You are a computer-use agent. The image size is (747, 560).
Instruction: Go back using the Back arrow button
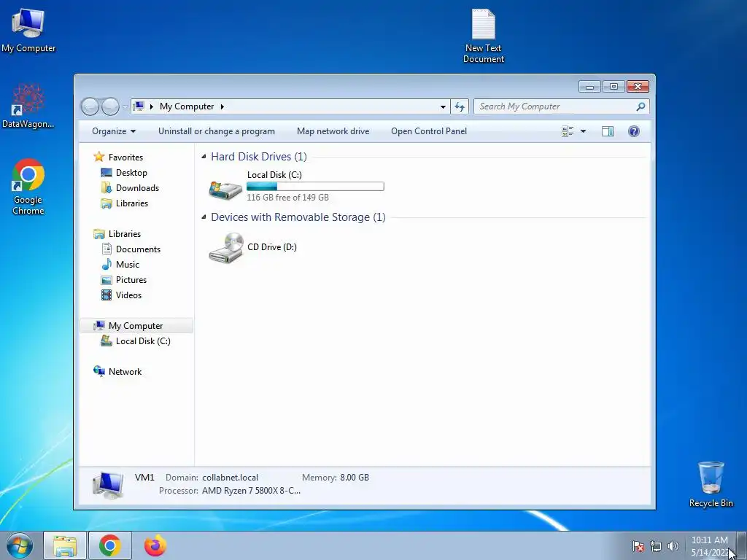coord(90,106)
